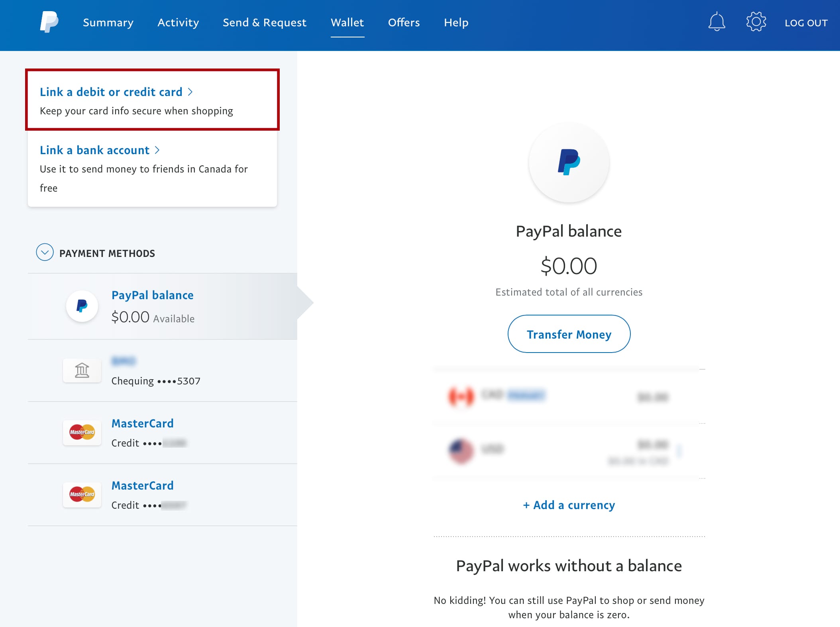Click LOG OUT in the header
The height and width of the screenshot is (627, 840).
(x=806, y=23)
